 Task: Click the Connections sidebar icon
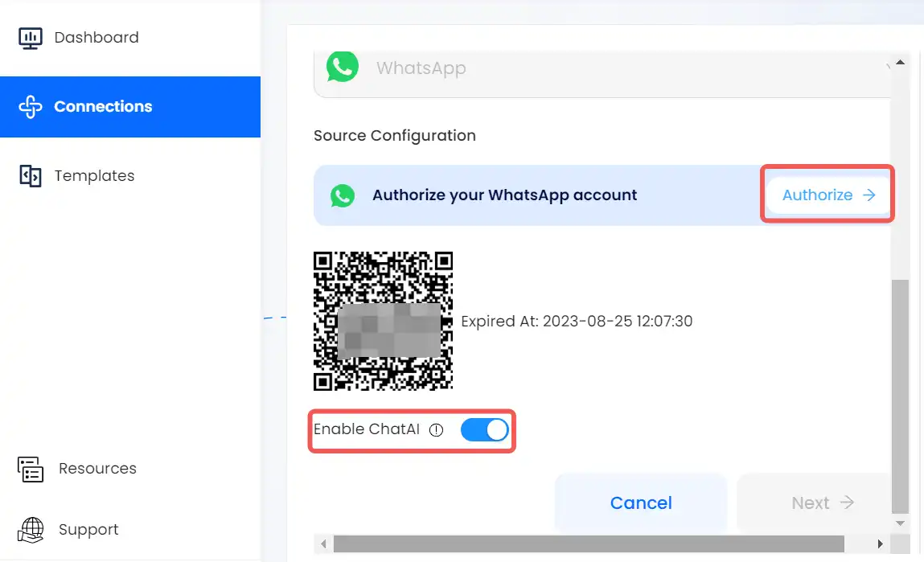30,107
